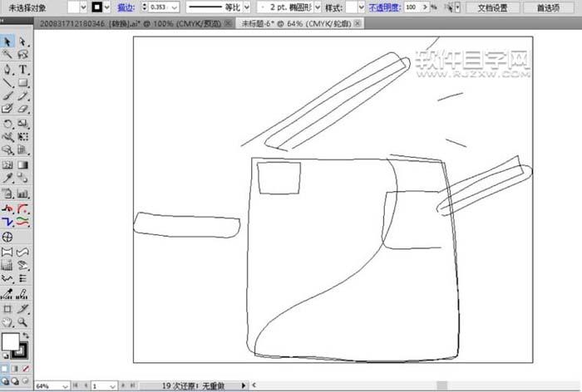Select the Type tool
This screenshot has height=392, width=582.
tap(23, 69)
